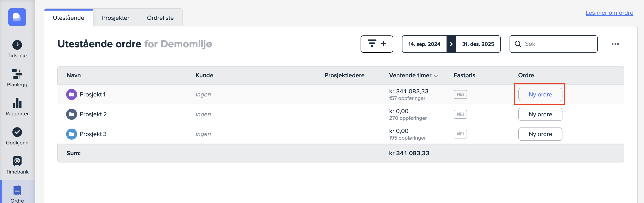
Task: Click the Prosjekt 3 blue folder icon
Action: tap(71, 134)
